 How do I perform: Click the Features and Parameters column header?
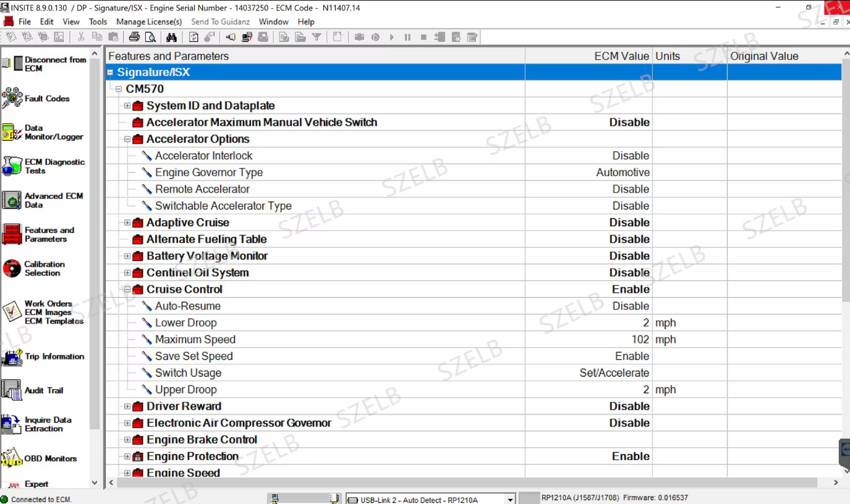point(315,56)
